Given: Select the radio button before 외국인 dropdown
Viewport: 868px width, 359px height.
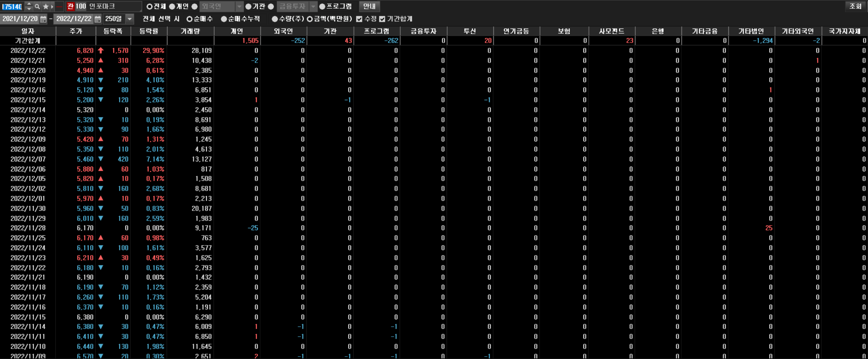Looking at the screenshot, I should click(194, 6).
